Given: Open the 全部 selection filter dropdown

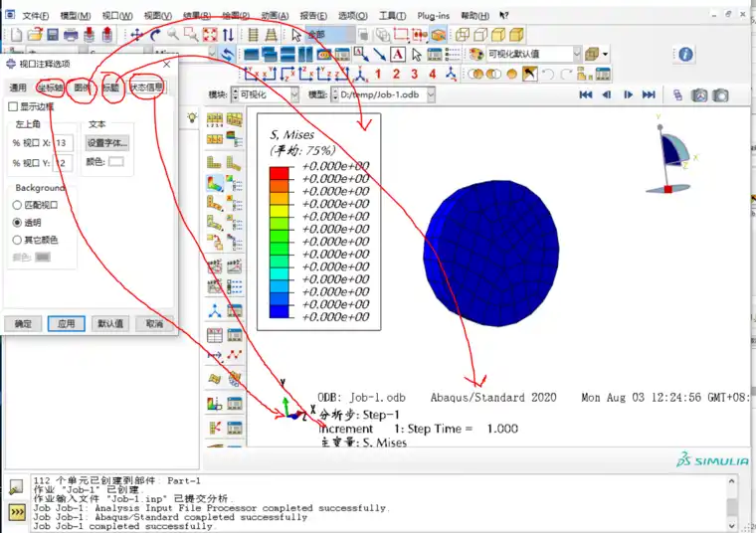Looking at the screenshot, I should tap(330, 35).
